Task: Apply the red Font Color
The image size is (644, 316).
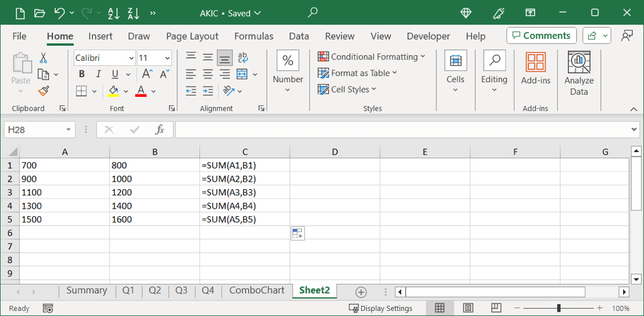Action: click(141, 90)
